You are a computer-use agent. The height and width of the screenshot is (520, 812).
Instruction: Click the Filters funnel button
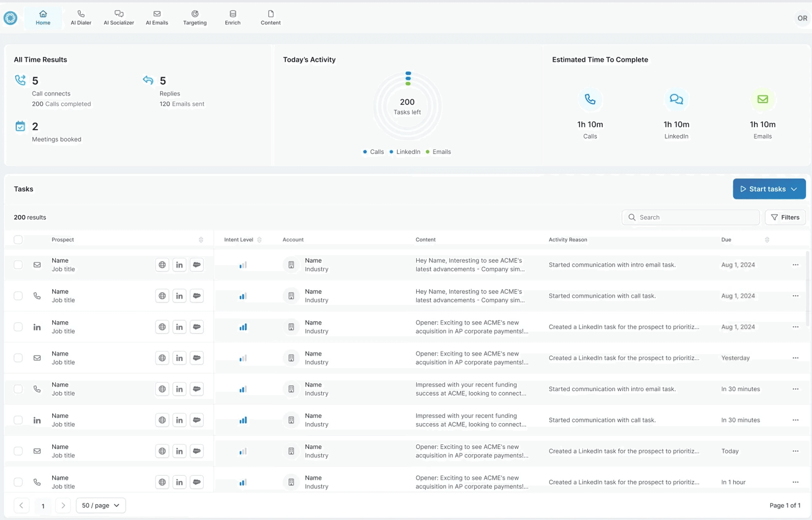(785, 217)
